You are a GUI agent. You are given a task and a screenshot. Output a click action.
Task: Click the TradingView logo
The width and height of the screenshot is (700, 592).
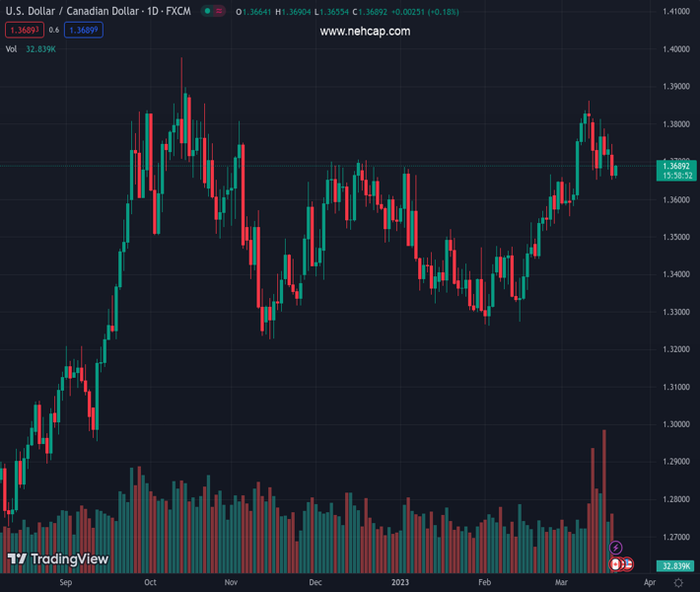(58, 559)
